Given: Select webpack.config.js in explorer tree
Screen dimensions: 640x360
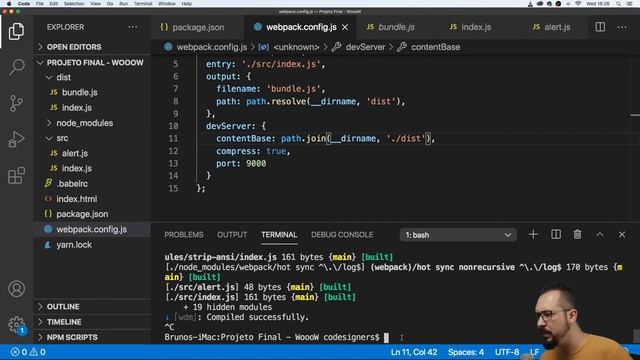Looking at the screenshot, I should (92, 229).
